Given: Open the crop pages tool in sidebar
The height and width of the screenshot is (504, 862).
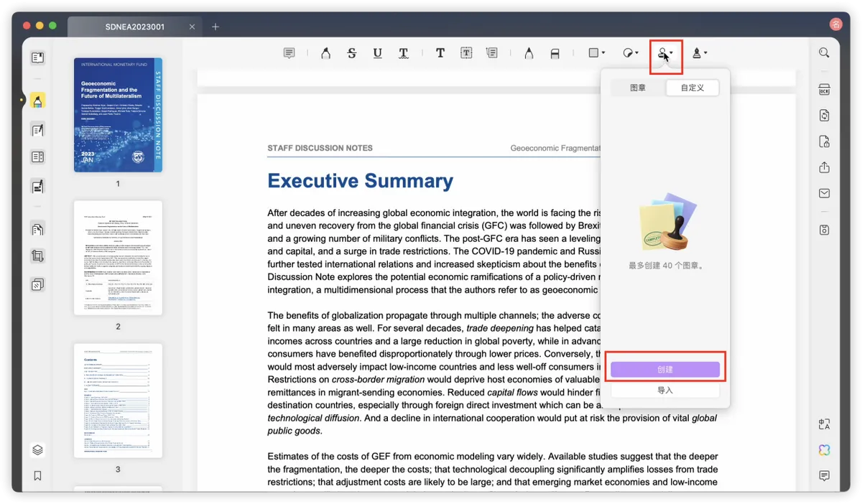Looking at the screenshot, I should pyautogui.click(x=37, y=256).
